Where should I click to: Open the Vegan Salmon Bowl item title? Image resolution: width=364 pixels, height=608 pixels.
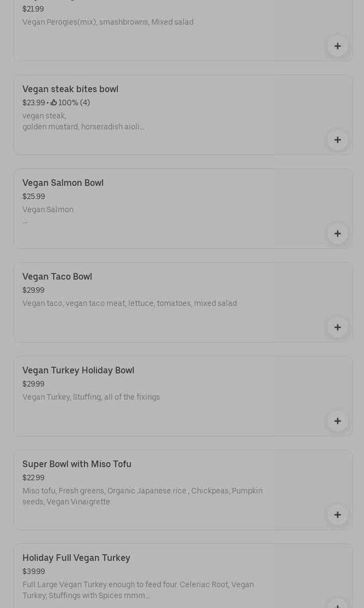[63, 183]
